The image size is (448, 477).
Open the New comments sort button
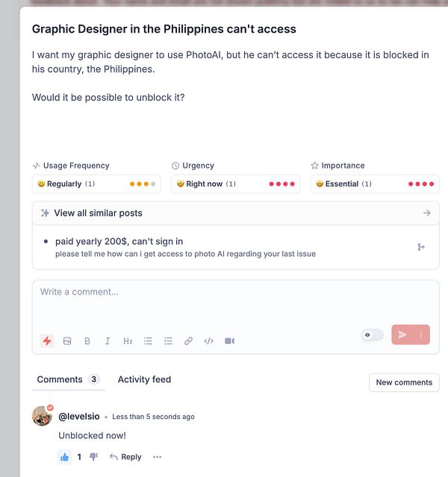pyautogui.click(x=404, y=382)
